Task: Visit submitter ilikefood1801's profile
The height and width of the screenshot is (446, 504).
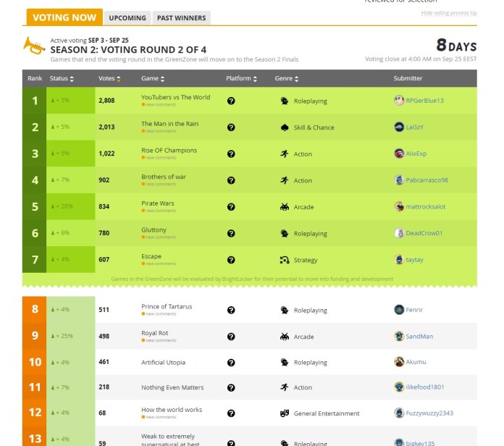Action: 424,387
